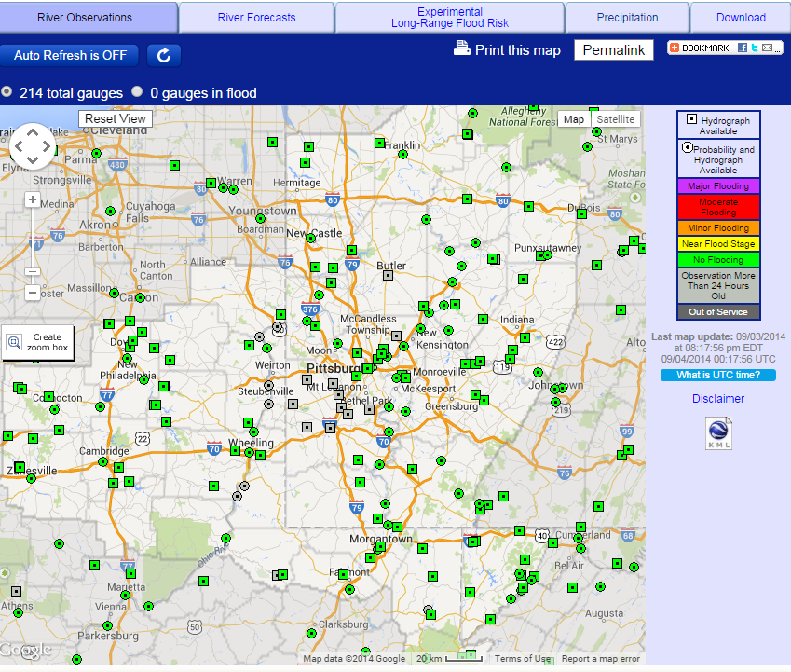Click the Moderate Flooding legend swatch

(718, 207)
